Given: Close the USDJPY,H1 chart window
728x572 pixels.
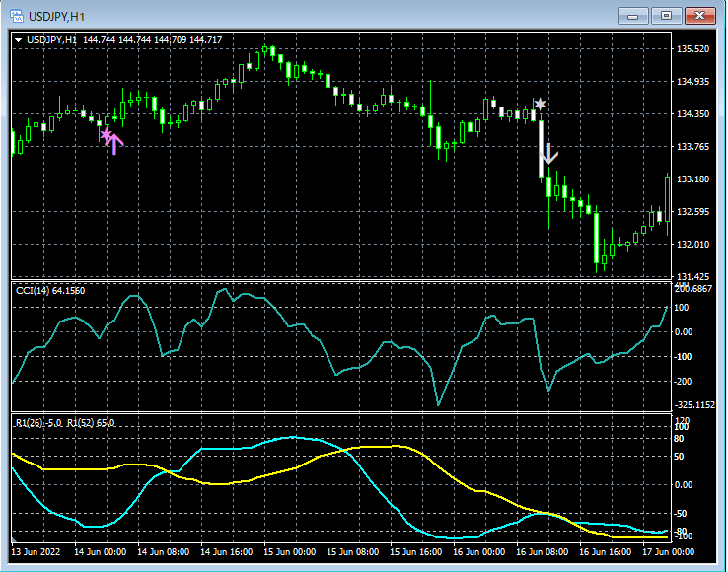Looking at the screenshot, I should (699, 16).
